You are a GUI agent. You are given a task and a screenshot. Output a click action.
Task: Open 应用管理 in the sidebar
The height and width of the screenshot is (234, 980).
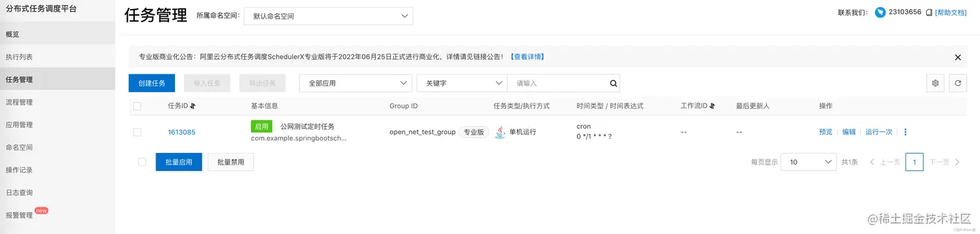pos(57,124)
